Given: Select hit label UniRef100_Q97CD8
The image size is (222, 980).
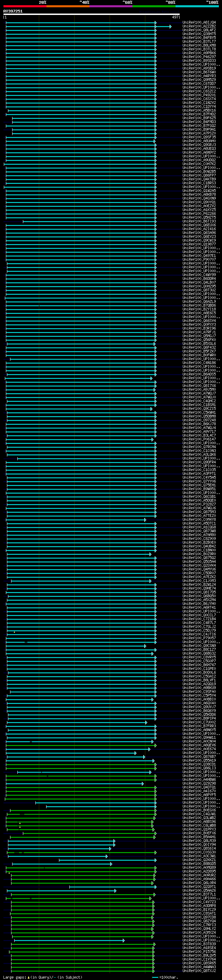Looking at the screenshot, I should (x=199, y=917).
